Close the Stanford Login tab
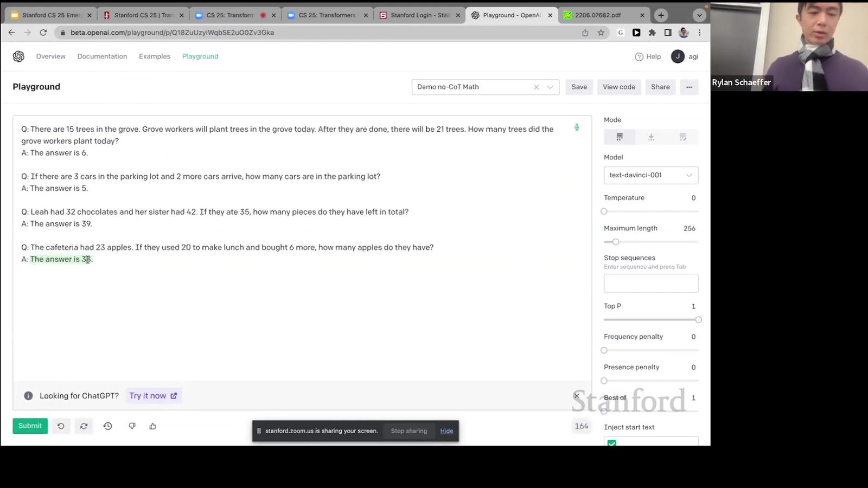 [458, 15]
